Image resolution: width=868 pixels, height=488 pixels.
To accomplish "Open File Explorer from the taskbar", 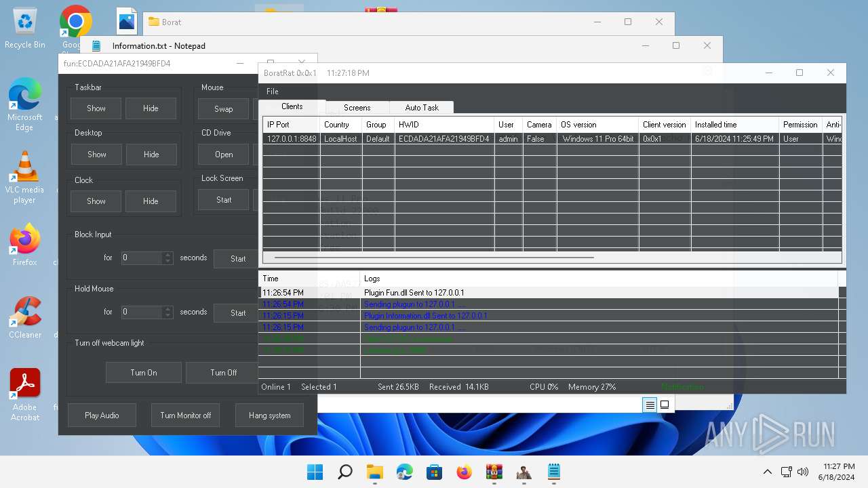I will coord(375,472).
